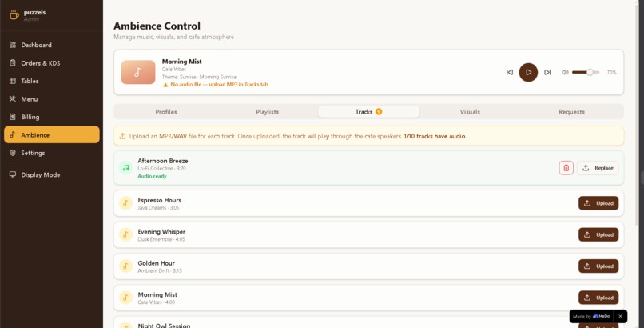Adjust the volume slider

point(586,72)
